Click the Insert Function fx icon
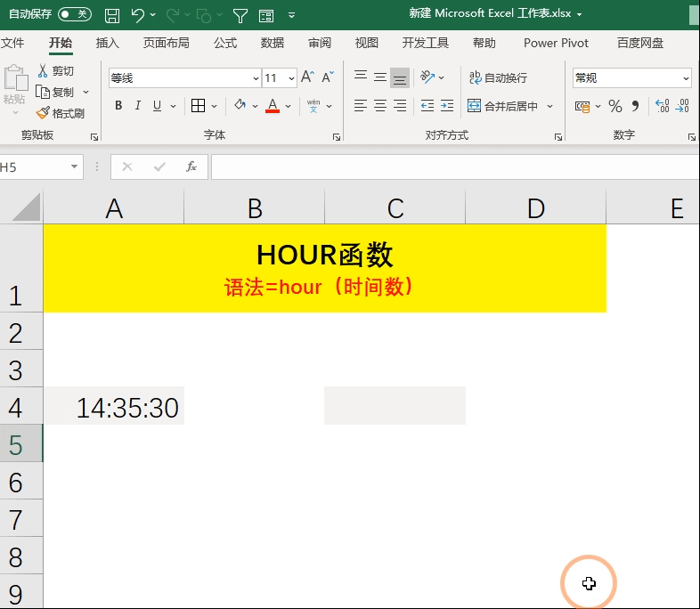Screen dimensions: 700x609 pos(191,166)
